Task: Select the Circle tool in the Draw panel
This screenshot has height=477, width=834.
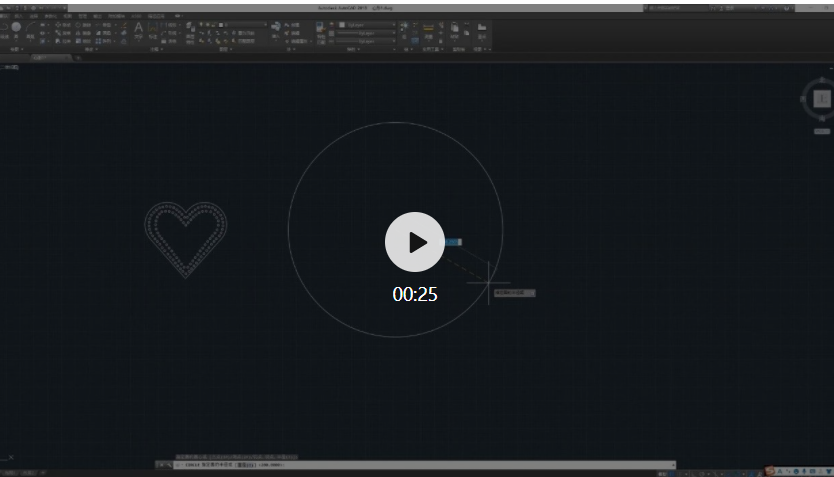Action: [16, 30]
